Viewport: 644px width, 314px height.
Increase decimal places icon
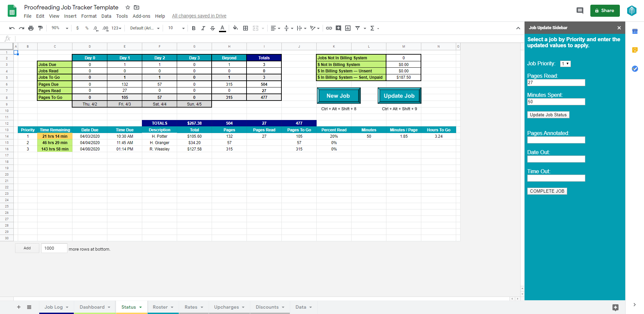tap(105, 28)
